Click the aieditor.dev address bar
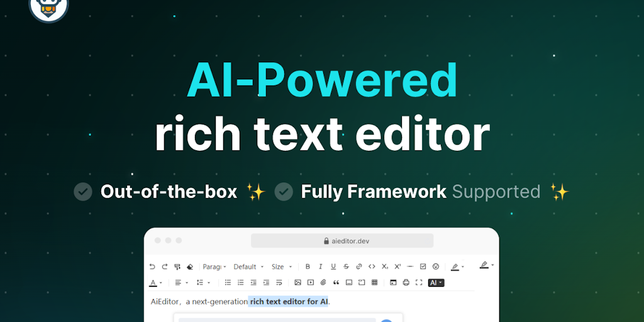 [342, 241]
